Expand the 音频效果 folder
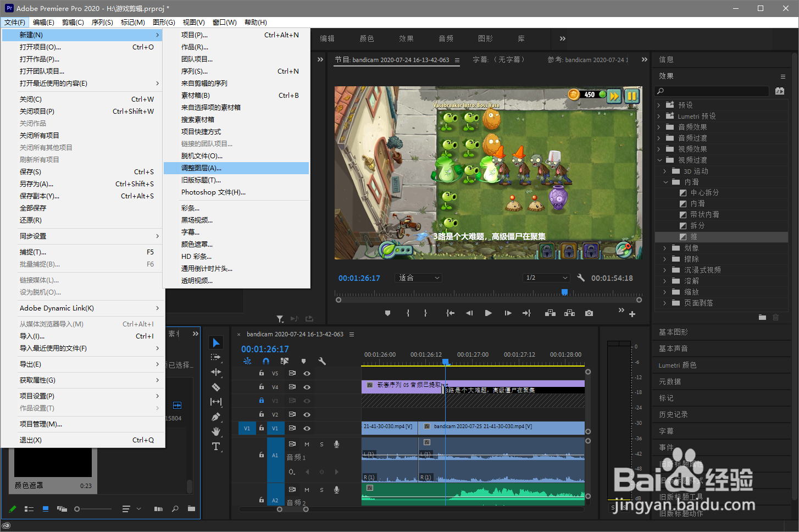 [659, 127]
